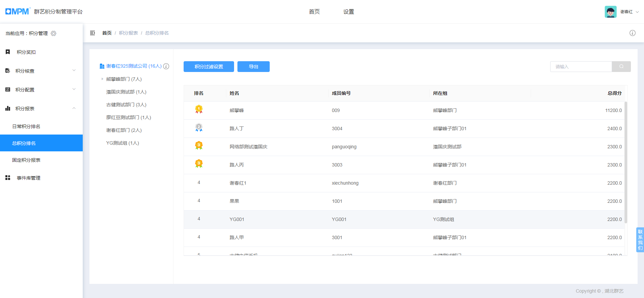The height and width of the screenshot is (298, 644).
Task: Click the 积分过滤设置 button
Action: point(209,67)
